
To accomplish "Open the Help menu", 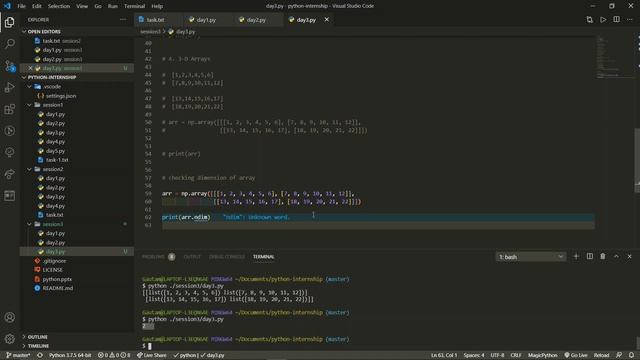I will [x=157, y=6].
